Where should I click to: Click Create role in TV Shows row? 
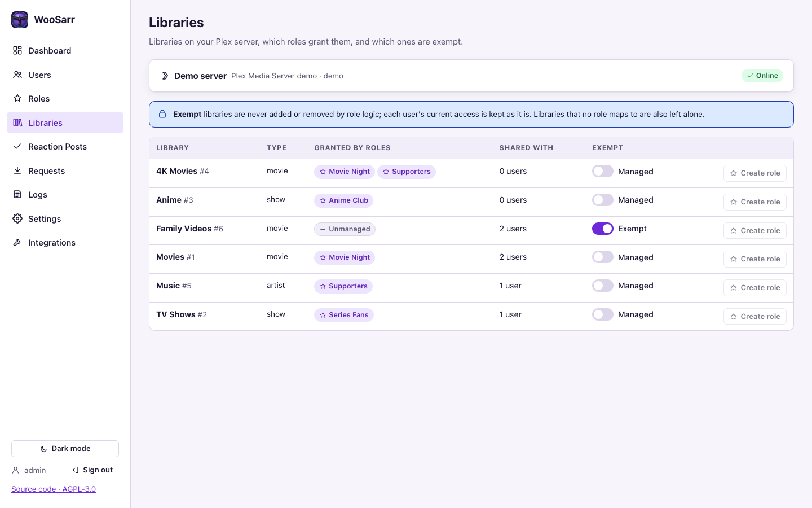755,316
